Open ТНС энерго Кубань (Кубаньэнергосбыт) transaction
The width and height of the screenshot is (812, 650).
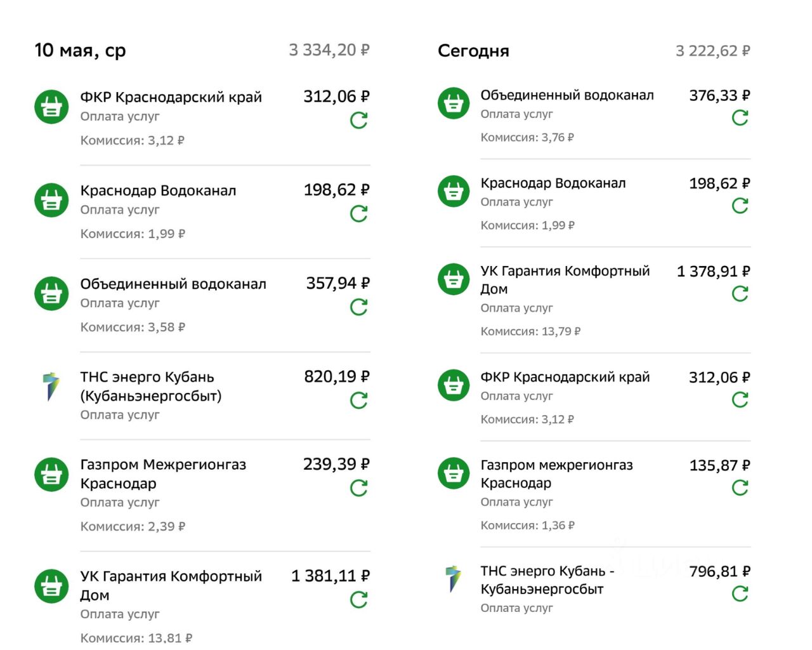pos(150,386)
